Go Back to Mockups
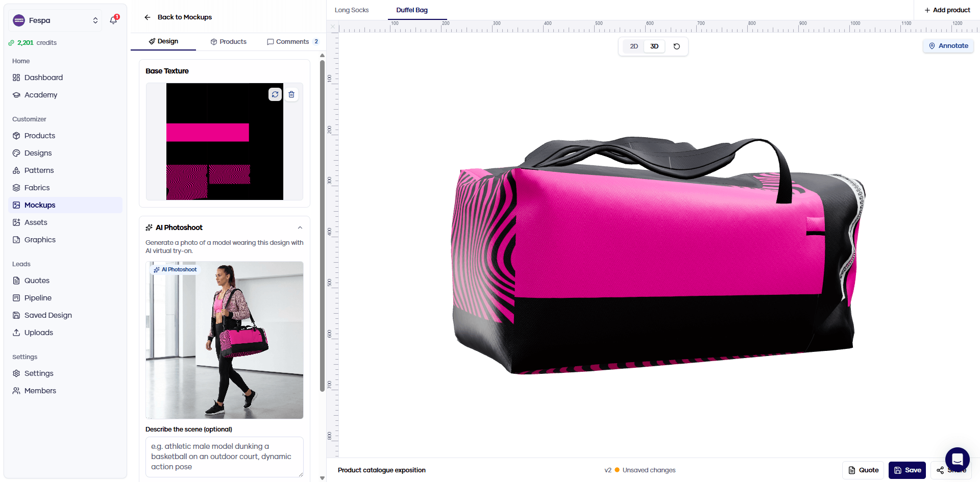The width and height of the screenshot is (980, 482). (x=178, y=17)
